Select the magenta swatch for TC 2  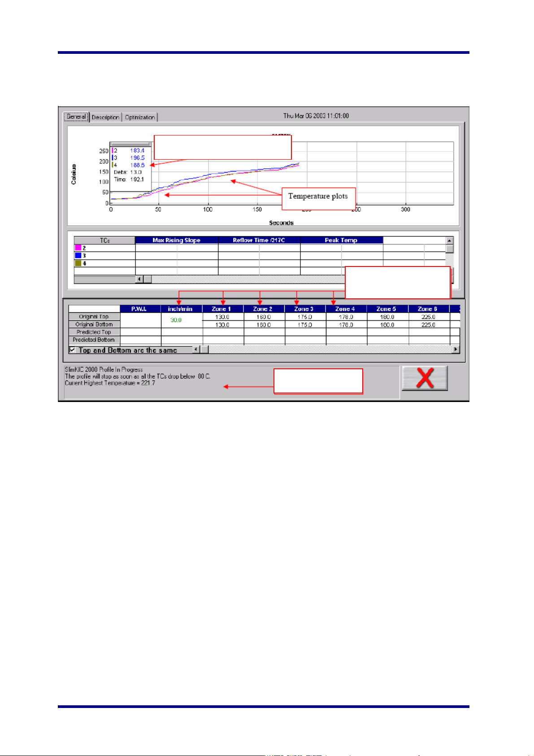78,248
